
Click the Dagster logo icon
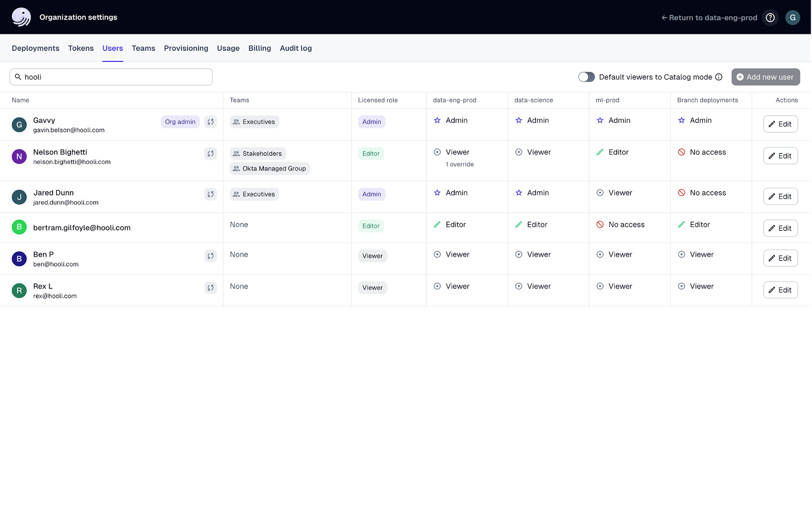[21, 17]
